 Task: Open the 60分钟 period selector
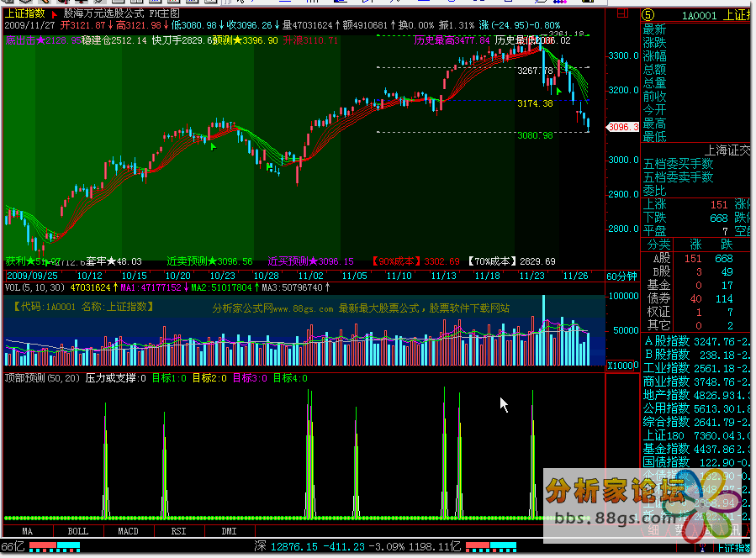click(x=621, y=276)
